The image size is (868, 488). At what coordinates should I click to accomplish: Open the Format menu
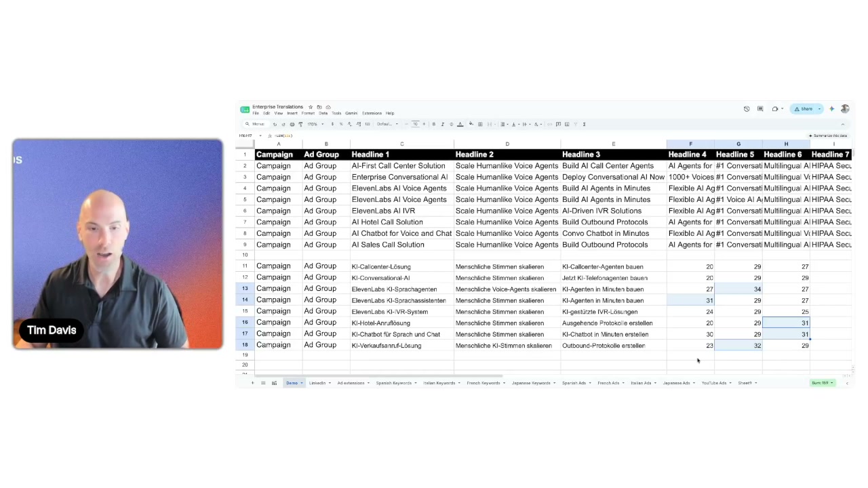click(x=308, y=113)
